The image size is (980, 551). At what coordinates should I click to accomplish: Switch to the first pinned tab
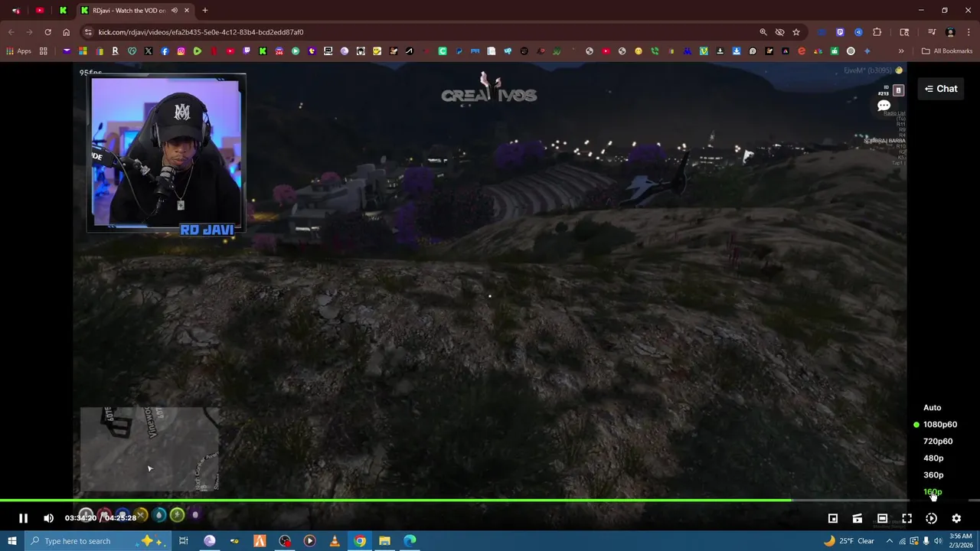pyautogui.click(x=16, y=11)
